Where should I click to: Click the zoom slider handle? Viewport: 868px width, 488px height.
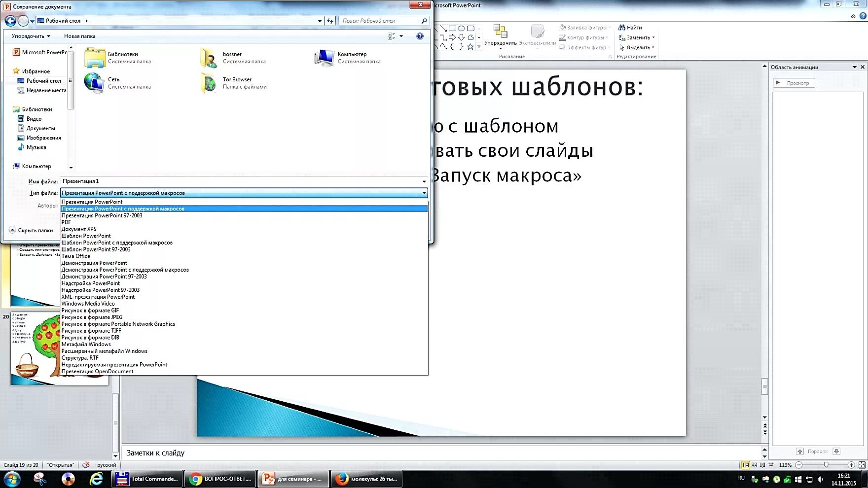[x=826, y=465]
